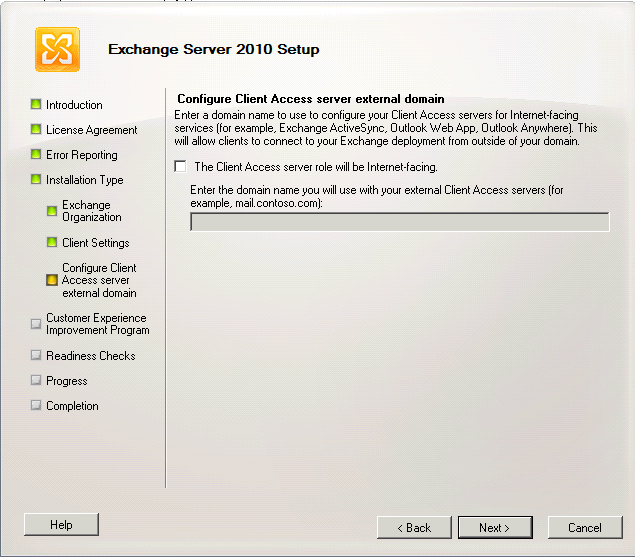Cancel the Exchange Server setup

point(585,527)
